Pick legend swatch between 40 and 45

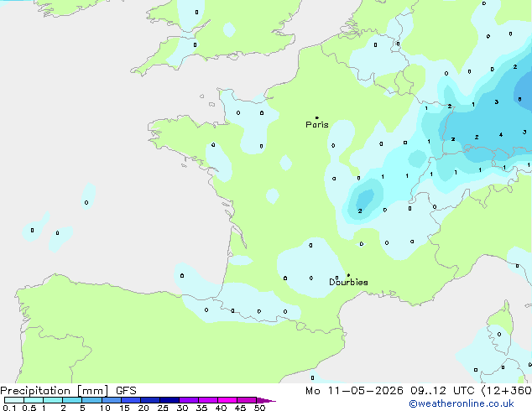click(227, 400)
